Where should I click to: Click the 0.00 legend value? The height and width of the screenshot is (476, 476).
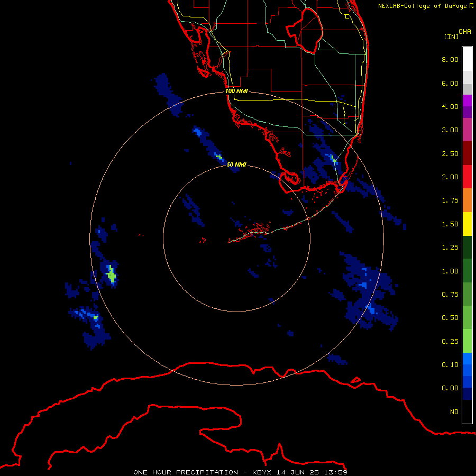click(450, 388)
